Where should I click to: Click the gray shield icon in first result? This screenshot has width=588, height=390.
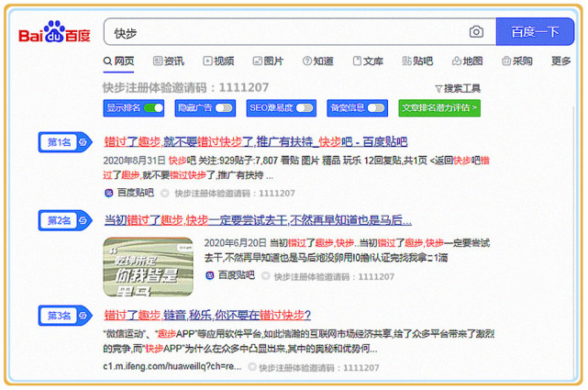pos(164,194)
